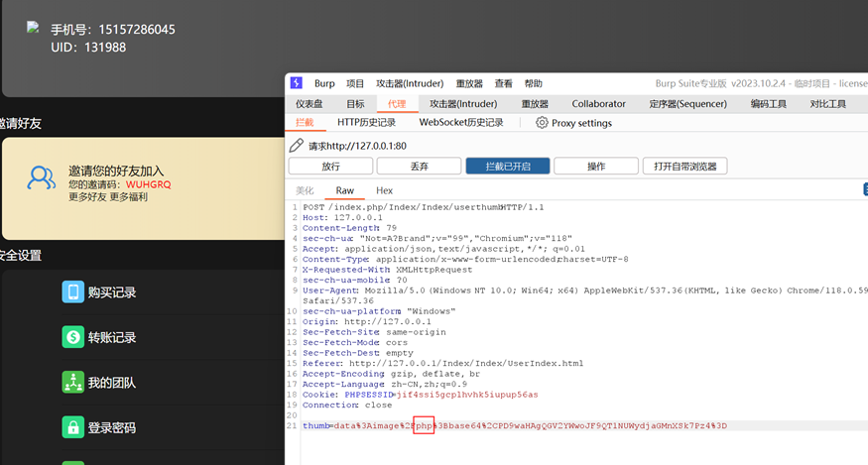Select the 拦截 sub-tab
This screenshot has width=868, height=465.
click(x=305, y=122)
